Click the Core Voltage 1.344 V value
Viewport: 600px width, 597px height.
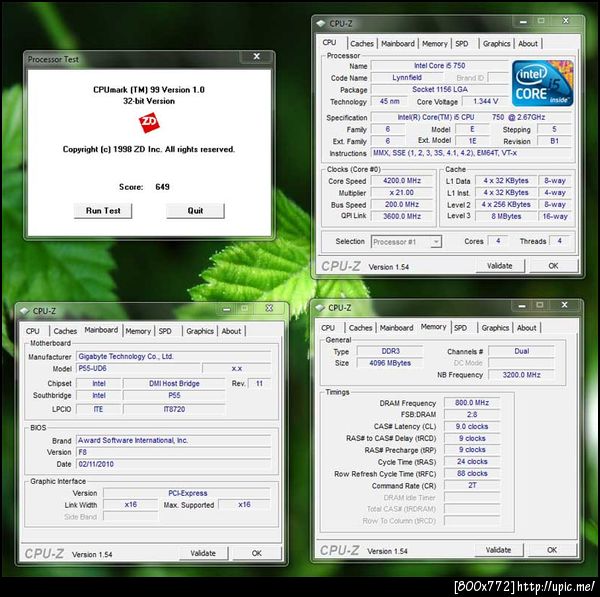point(485,101)
